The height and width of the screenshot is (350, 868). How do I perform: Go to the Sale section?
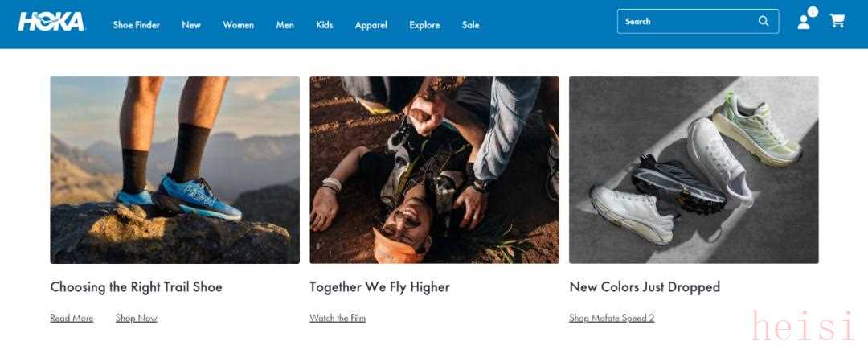(470, 25)
